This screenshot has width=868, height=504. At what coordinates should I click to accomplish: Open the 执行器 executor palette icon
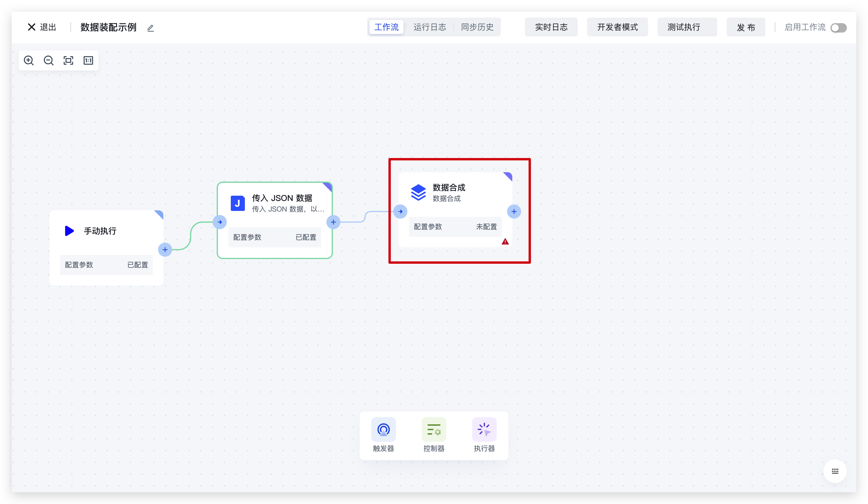pos(484,429)
